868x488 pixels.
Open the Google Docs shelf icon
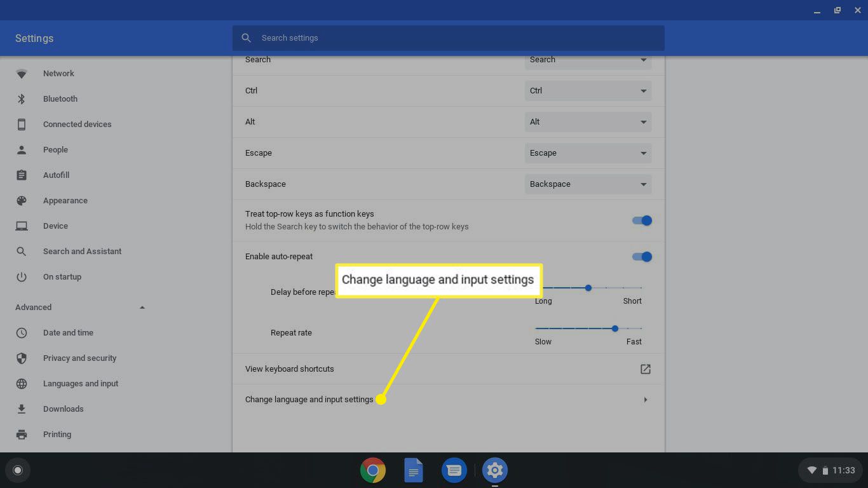414,470
